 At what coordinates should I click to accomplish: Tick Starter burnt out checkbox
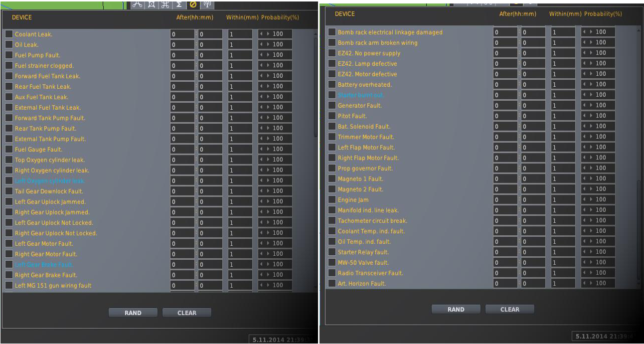332,95
